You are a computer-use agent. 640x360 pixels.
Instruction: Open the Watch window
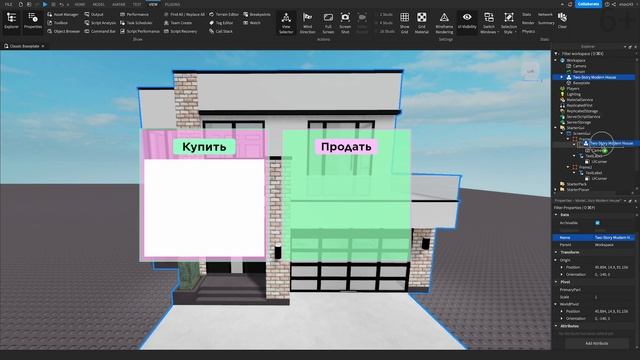point(252,23)
